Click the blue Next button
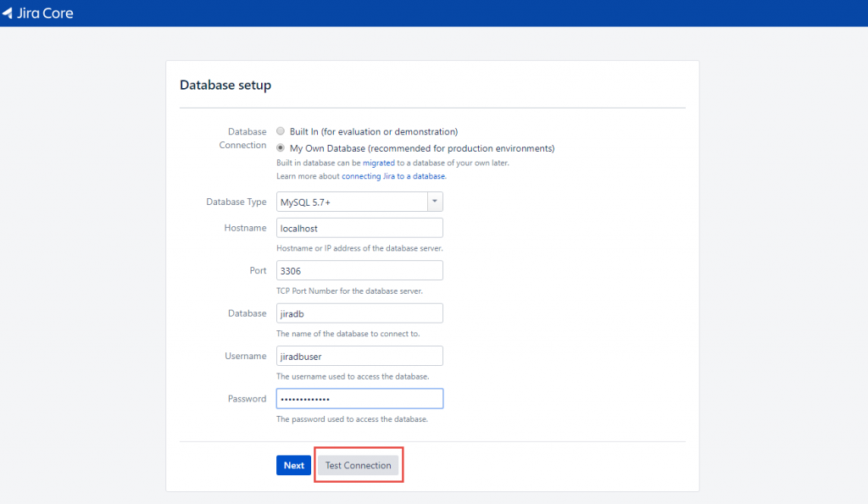The width and height of the screenshot is (868, 504). click(x=293, y=465)
